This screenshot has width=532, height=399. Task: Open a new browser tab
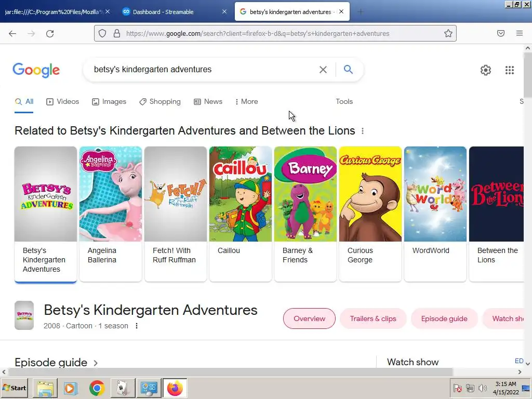[361, 12]
